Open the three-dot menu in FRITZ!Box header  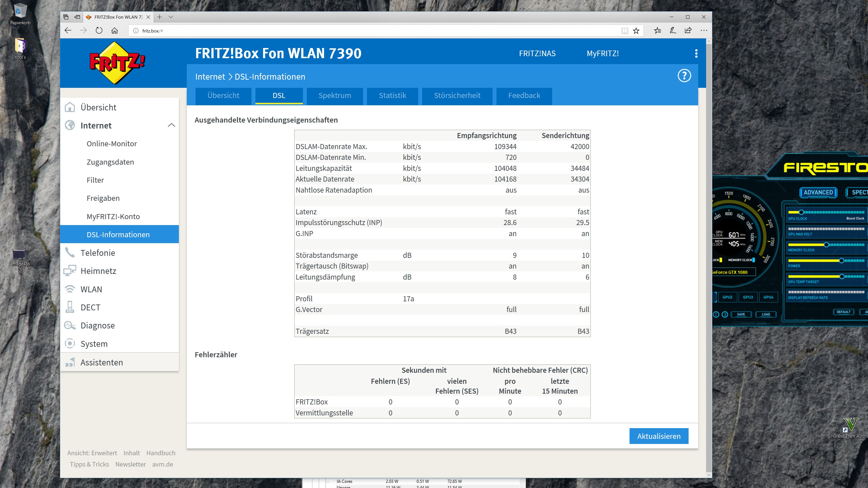point(696,54)
